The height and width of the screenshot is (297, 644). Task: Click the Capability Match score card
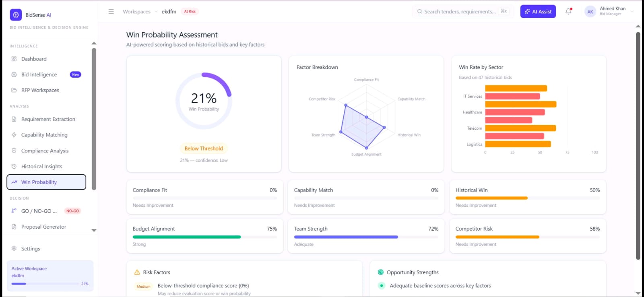coord(366,197)
